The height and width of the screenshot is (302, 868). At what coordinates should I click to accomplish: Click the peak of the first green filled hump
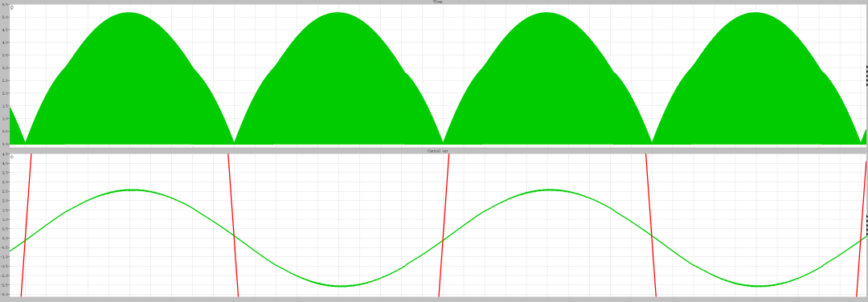[129, 13]
